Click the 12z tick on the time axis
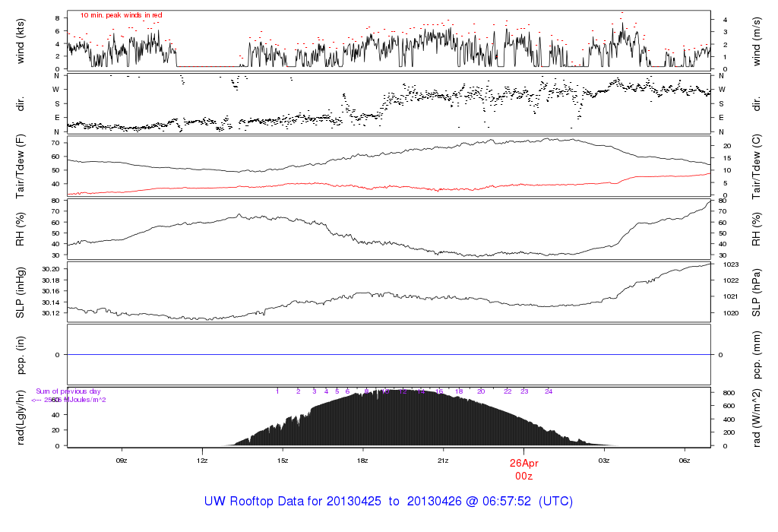Viewport: 778px width, 532px height. pyautogui.click(x=202, y=461)
